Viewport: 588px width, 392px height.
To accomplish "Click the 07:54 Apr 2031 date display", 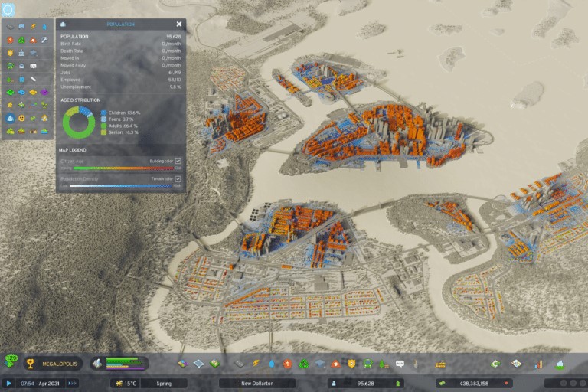I will click(40, 384).
